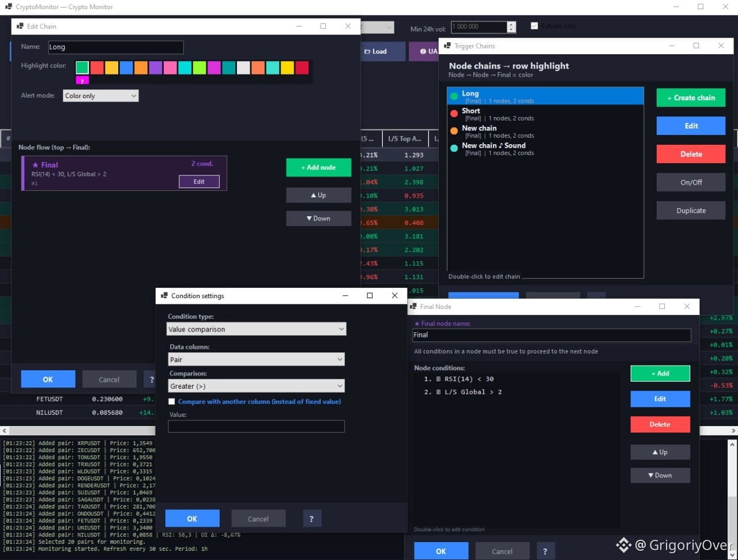Increase Min 24h vol with the up arrow
This screenshot has height=560, width=738.
(511, 24)
